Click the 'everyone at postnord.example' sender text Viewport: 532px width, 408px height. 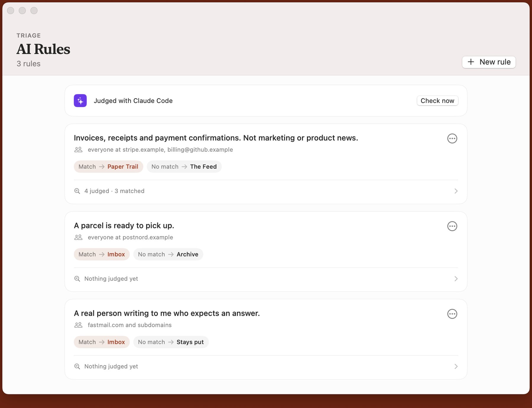click(130, 237)
